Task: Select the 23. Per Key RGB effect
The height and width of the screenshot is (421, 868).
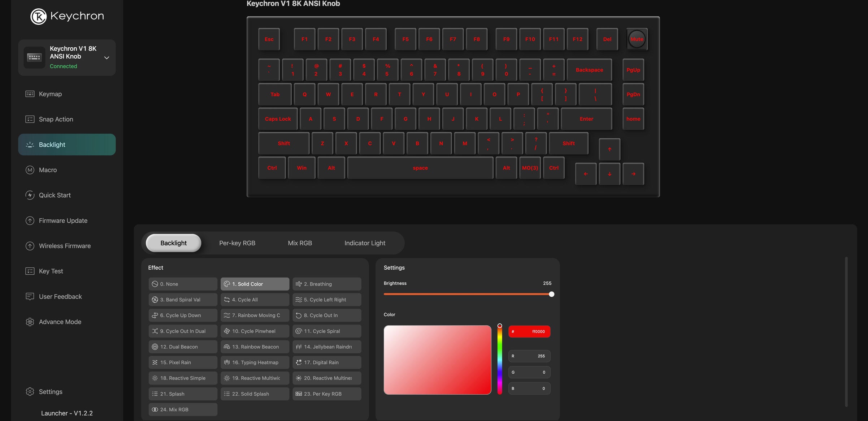Action: click(x=326, y=394)
